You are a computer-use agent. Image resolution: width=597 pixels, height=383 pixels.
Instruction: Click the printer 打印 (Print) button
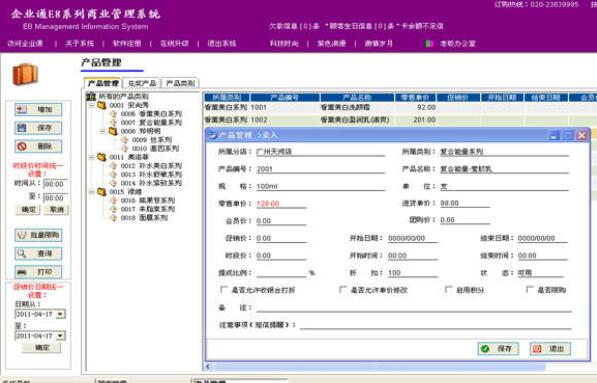coord(38,272)
